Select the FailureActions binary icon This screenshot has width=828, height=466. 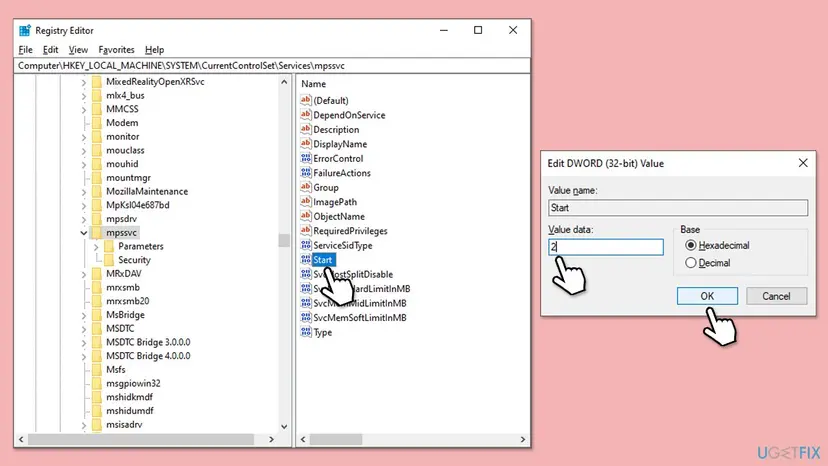click(x=306, y=173)
